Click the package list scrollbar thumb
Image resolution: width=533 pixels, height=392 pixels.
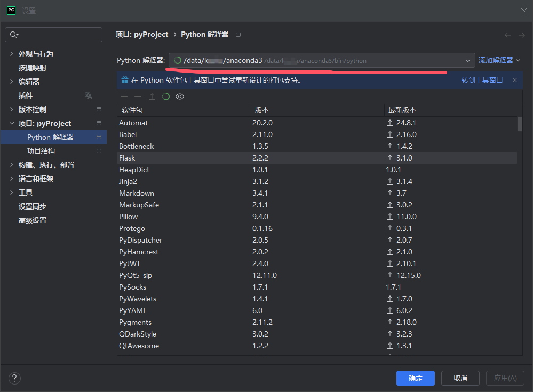[520, 124]
